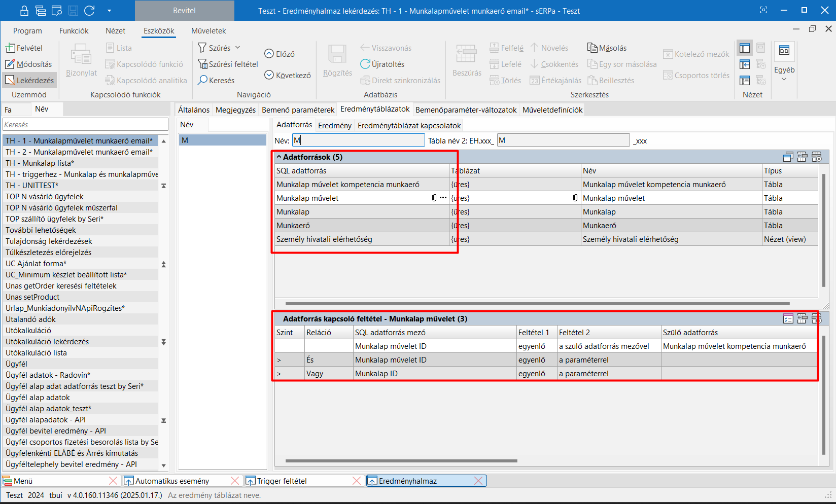836x504 pixels.
Task: Click the Keresés magnifier icon in ribbon
Action: (x=202, y=80)
